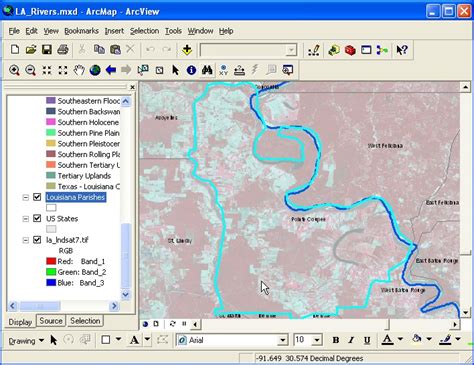The width and height of the screenshot is (474, 365).
Task: Zoom to Full Extent globe
Action: (x=95, y=70)
